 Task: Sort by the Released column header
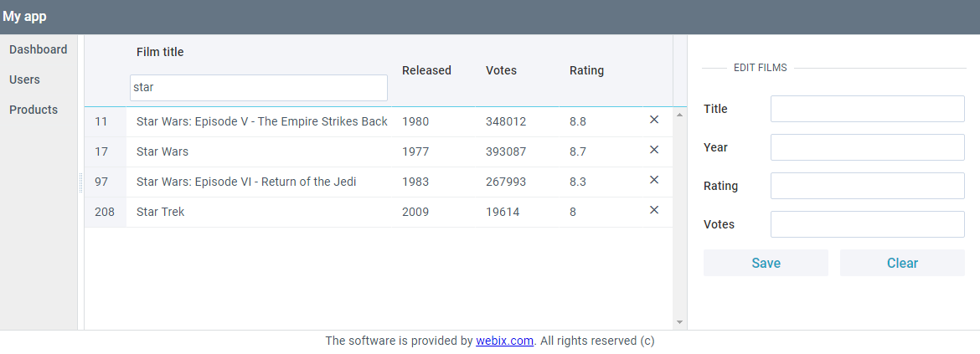pos(426,70)
